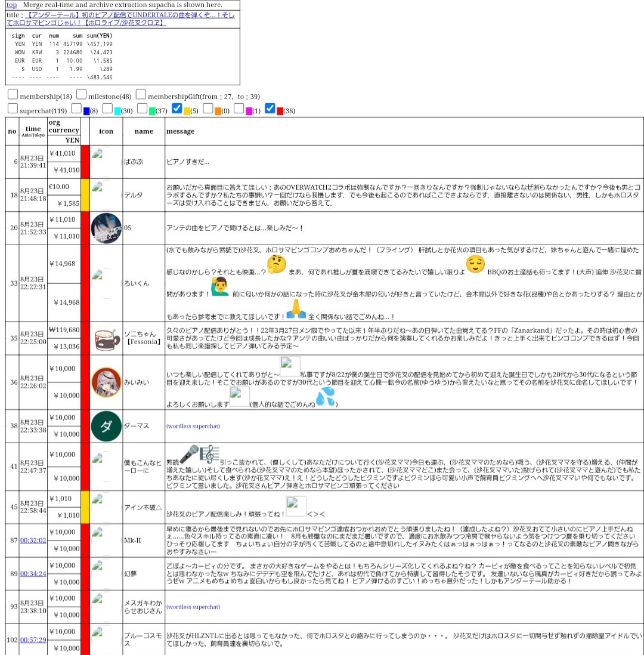Click the folded hands emoji in ろいくん's message
Image resolution: width=644 pixels, height=655 pixels.
(x=296, y=308)
